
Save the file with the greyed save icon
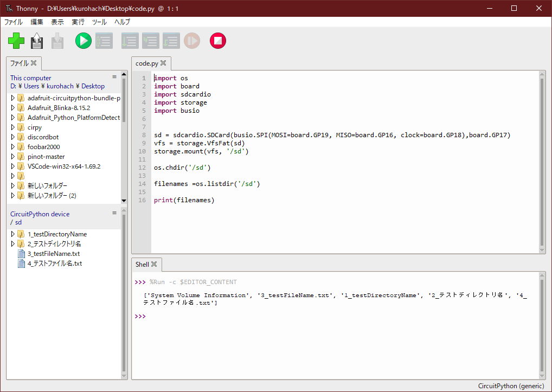[57, 41]
